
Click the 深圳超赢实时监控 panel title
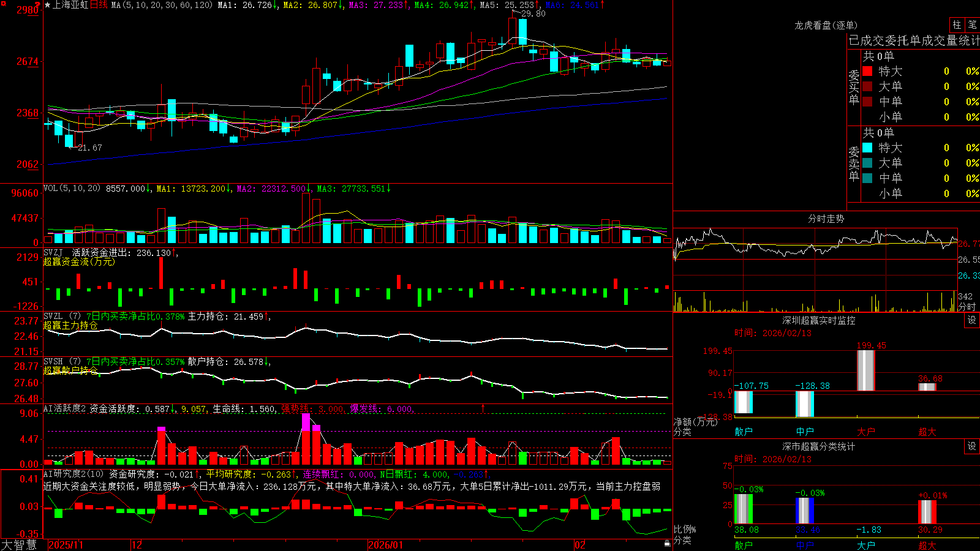(818, 320)
